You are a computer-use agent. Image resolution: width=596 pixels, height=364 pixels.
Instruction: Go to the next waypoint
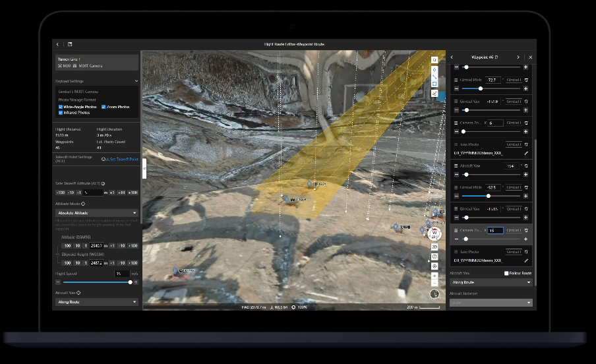(518, 57)
